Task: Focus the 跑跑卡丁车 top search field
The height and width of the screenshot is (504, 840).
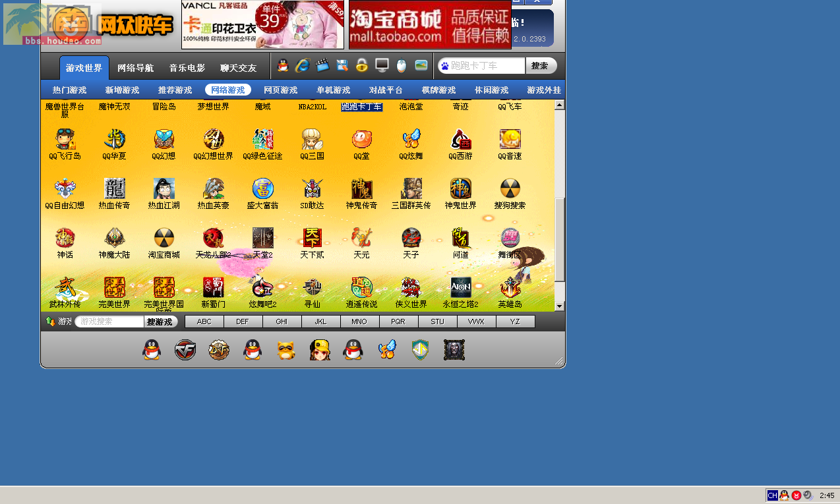Action: [481, 66]
